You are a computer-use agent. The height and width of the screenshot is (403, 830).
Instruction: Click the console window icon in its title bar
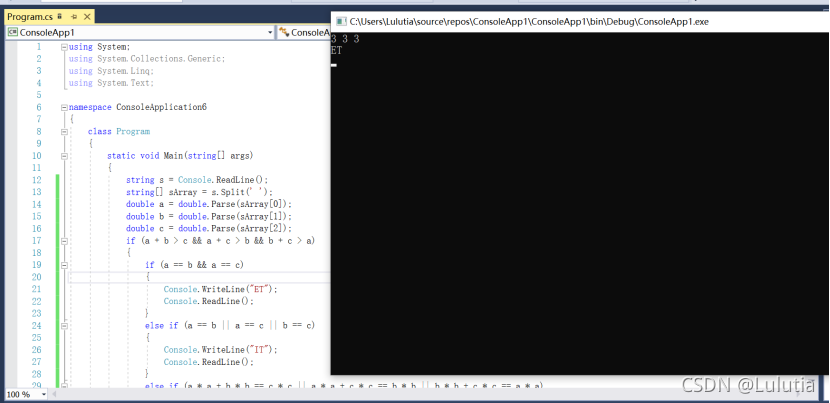[340, 22]
